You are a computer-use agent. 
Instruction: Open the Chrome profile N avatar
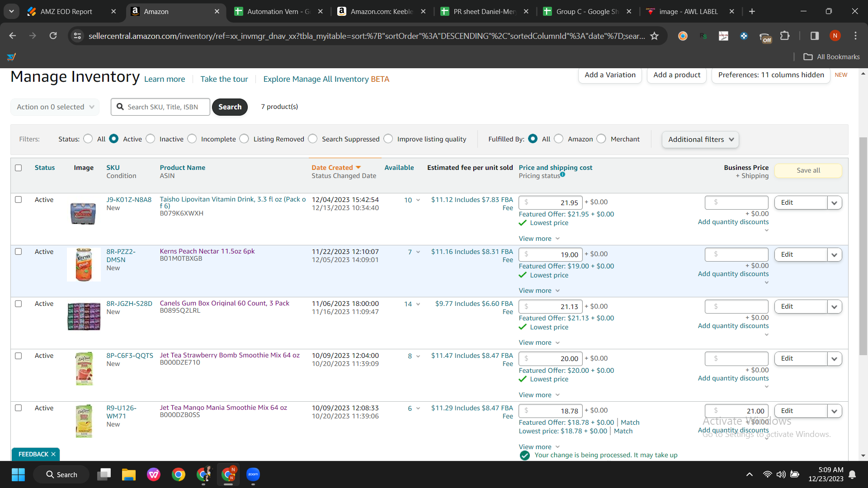835,36
